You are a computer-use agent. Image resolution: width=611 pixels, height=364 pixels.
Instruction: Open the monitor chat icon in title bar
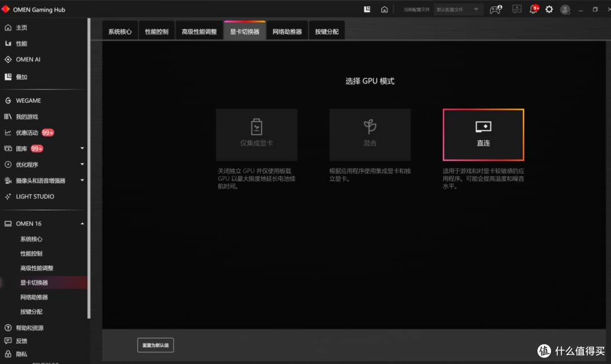[x=517, y=10]
